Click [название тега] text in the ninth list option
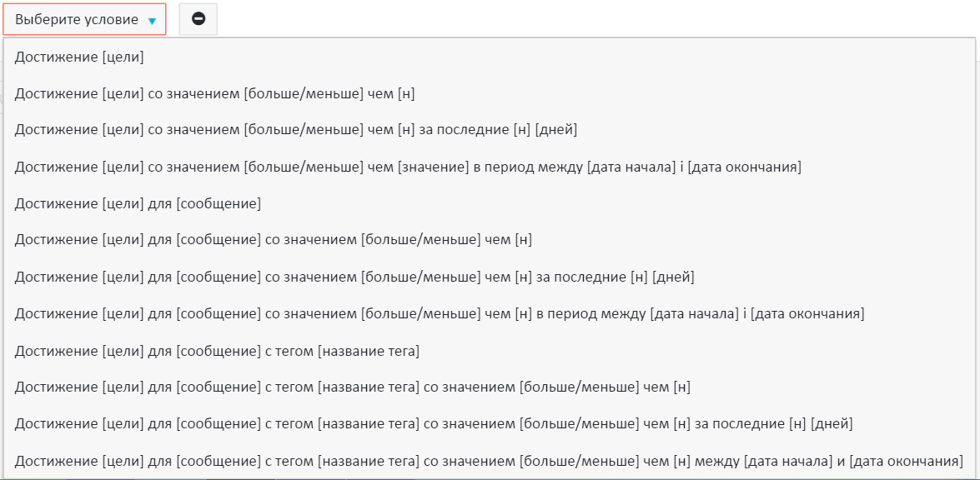The width and height of the screenshot is (980, 480). [x=368, y=351]
